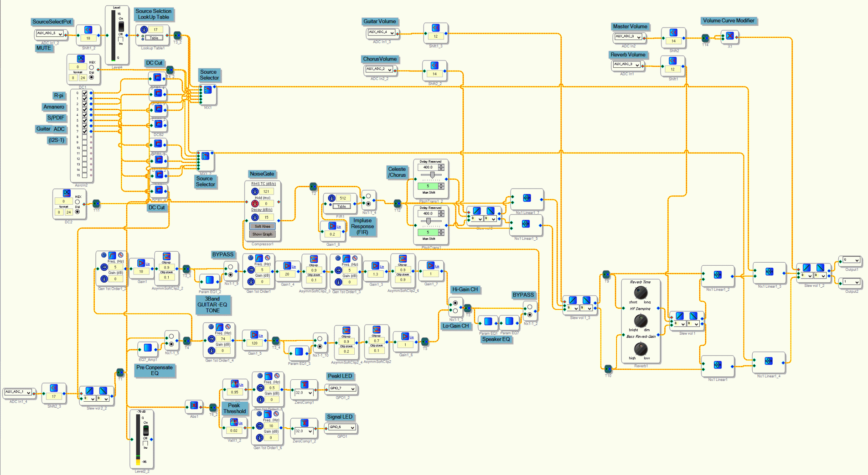Click PitchTrans1_2 Delay Reserved up stepper

click(x=441, y=166)
